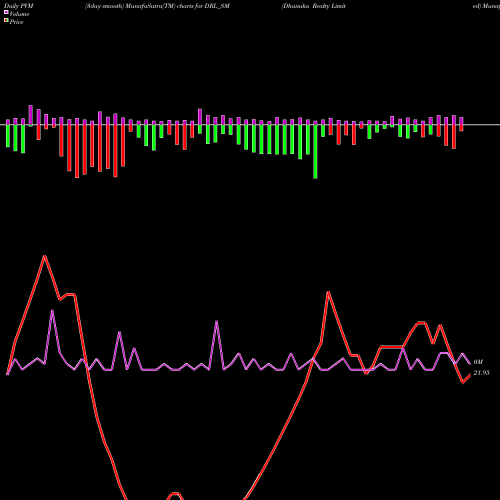Click the '21.95' price axis label
Viewport: 500px width, 500px height.
tap(481, 373)
